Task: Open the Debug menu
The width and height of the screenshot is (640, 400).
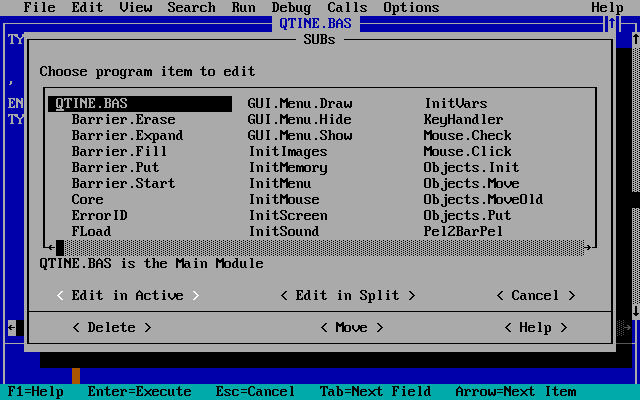Action: click(291, 7)
